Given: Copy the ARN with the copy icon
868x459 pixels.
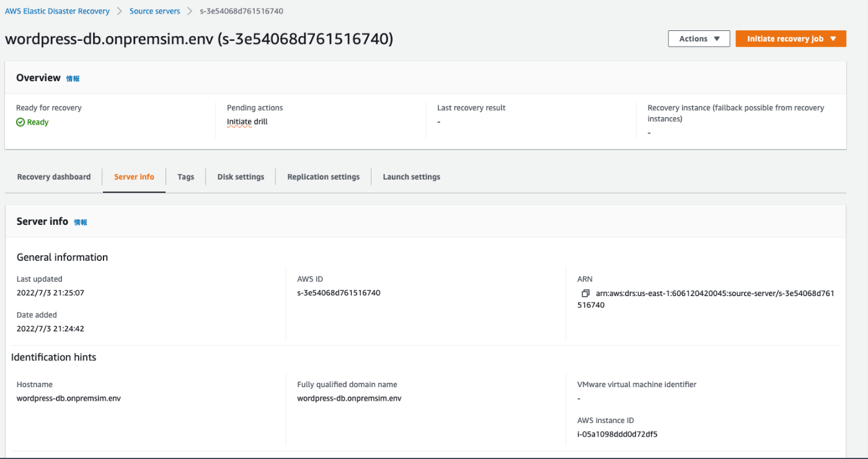Looking at the screenshot, I should (585, 293).
